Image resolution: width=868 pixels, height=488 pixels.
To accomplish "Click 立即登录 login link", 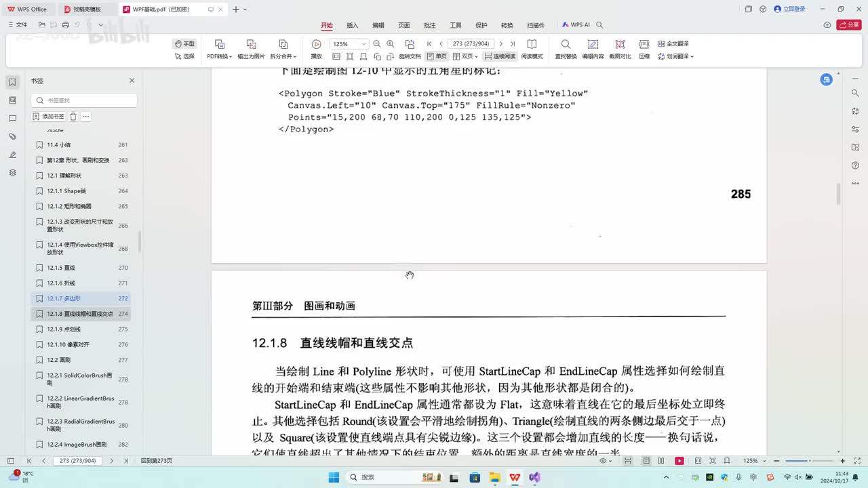I will [790, 9].
